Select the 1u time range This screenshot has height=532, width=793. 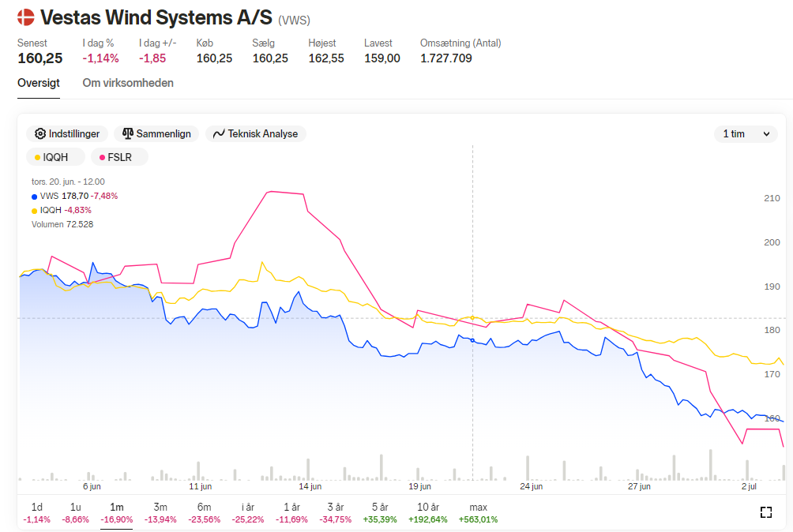[x=75, y=513]
